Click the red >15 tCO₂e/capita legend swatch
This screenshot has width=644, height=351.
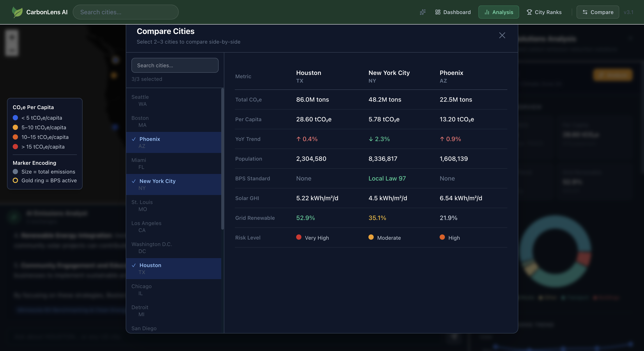pos(15,147)
